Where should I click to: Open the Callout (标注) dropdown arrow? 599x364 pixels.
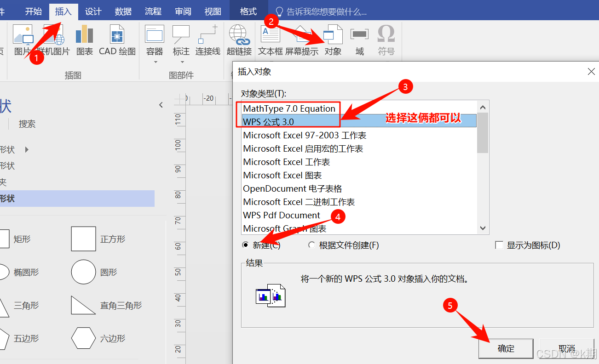[182, 62]
